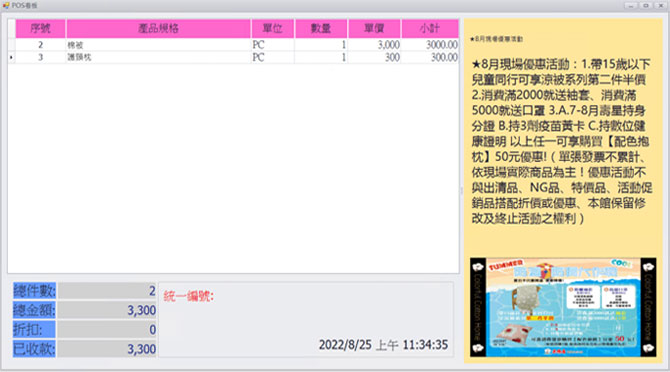Screen dimensions: 670x372
Task: Click the 產品規格 column header
Action: coord(159,29)
